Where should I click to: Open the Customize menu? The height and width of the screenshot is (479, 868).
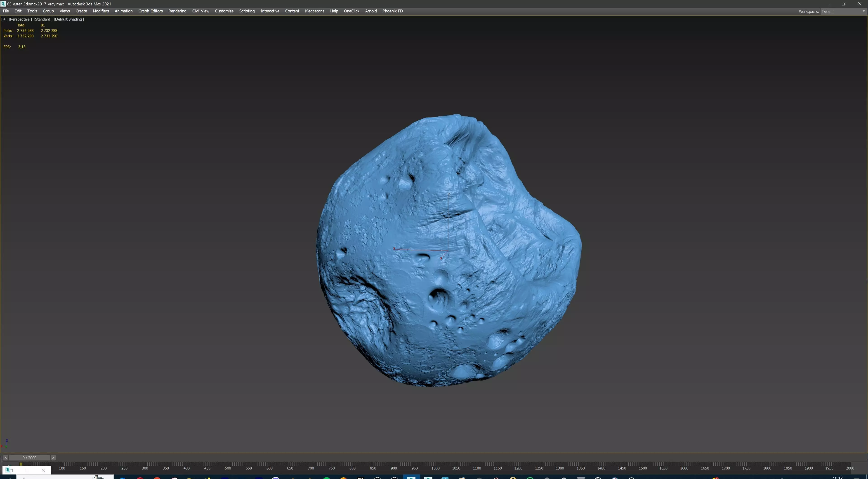[x=224, y=11]
